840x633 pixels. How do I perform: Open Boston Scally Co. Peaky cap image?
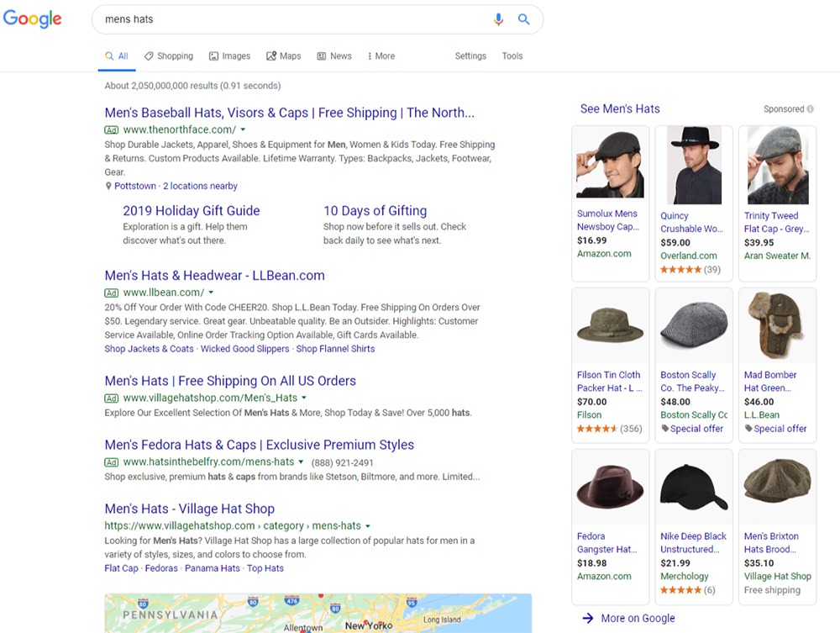pyautogui.click(x=694, y=325)
